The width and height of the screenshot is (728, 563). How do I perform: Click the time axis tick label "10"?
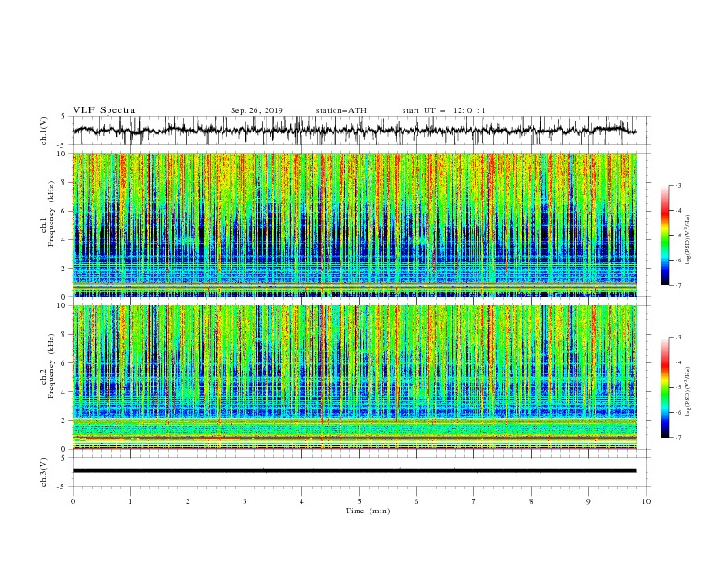(x=646, y=501)
